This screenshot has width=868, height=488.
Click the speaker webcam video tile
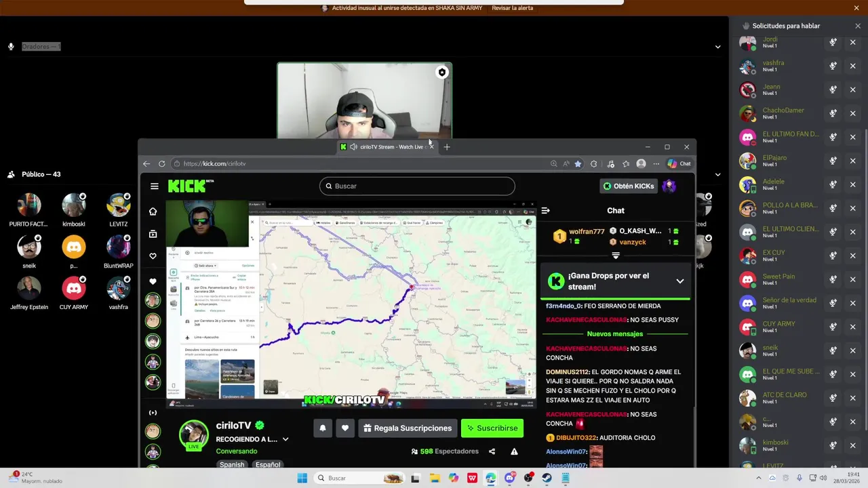coord(364,101)
